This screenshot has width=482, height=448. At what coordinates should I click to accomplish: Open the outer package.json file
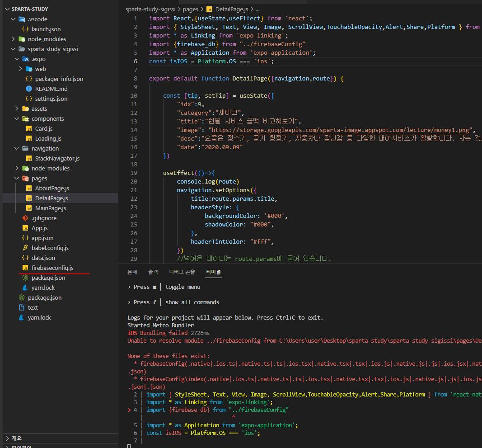click(x=45, y=298)
